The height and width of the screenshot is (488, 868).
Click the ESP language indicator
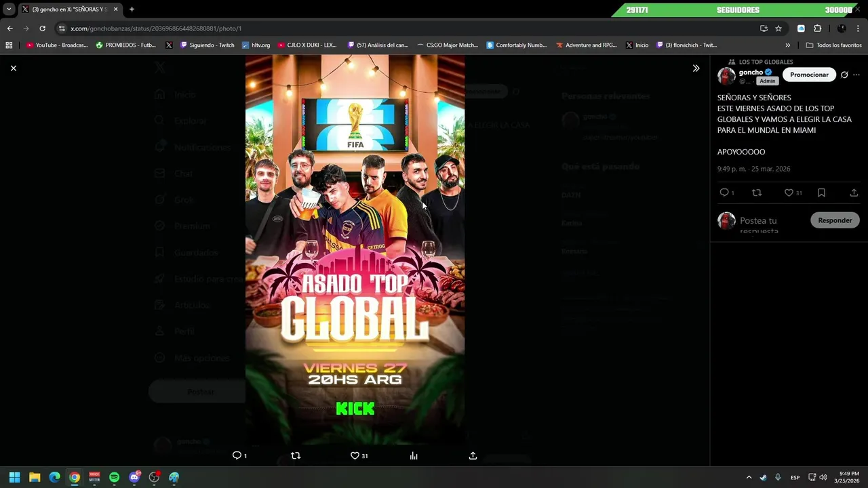click(795, 477)
